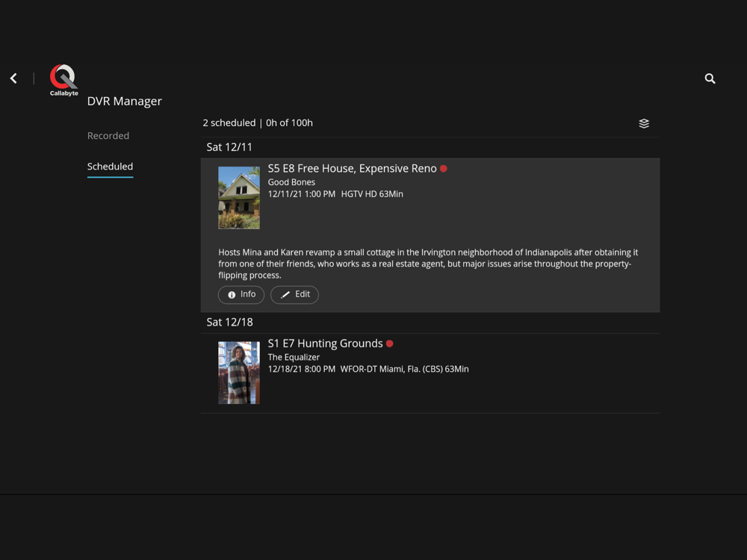747x560 pixels.
Task: Click the Good Bones series name
Action: [291, 182]
